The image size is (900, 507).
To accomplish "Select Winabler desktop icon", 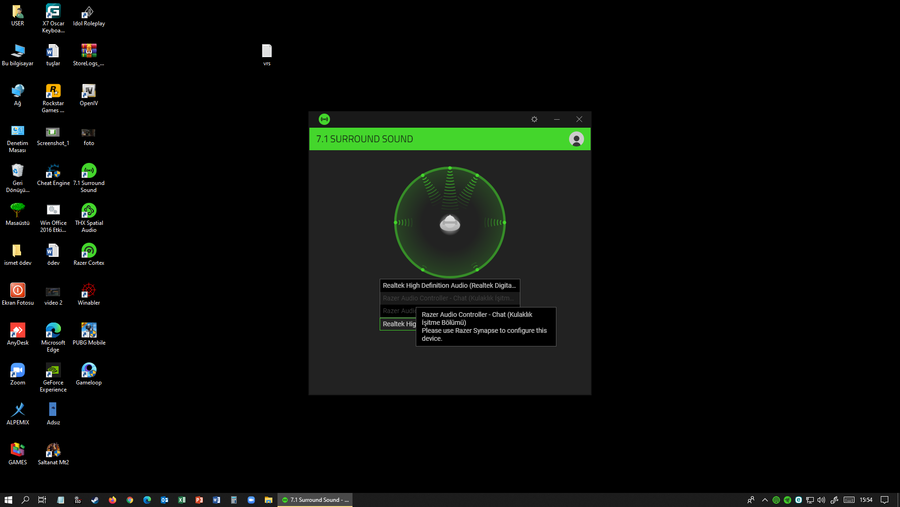I will pyautogui.click(x=88, y=295).
